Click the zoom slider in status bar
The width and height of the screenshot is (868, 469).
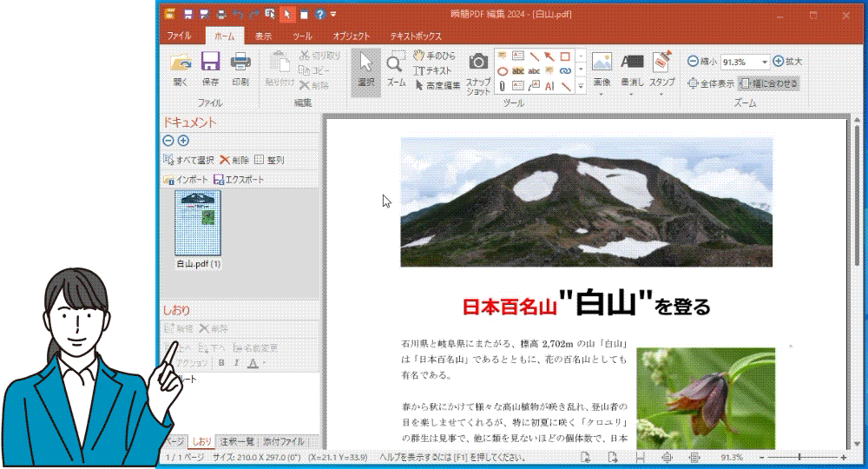point(799,457)
